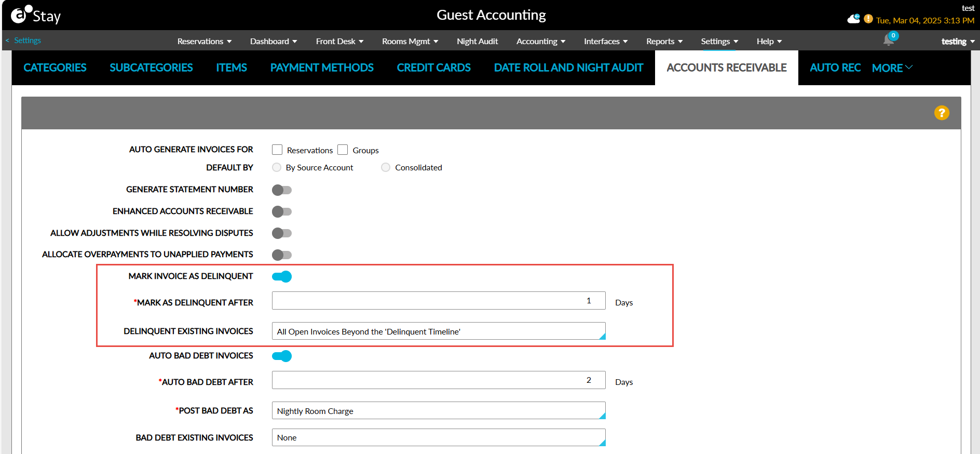The width and height of the screenshot is (980, 454).
Task: Select By Source Account radio button
Action: click(x=277, y=167)
